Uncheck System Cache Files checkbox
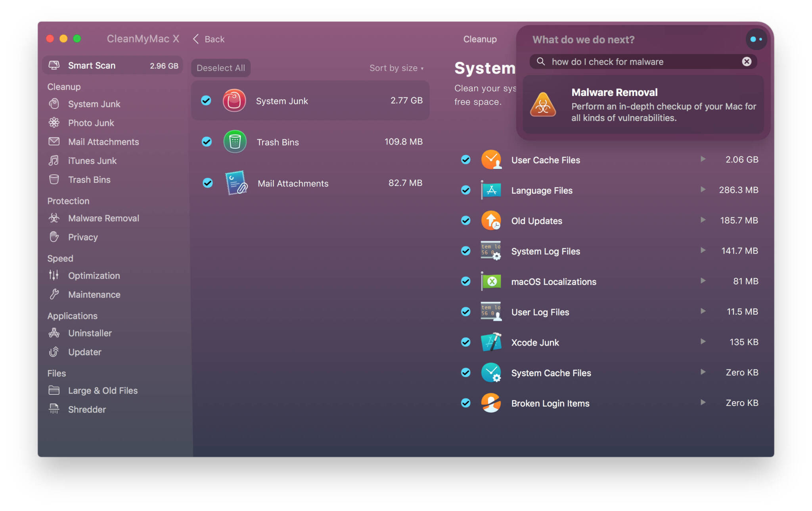 (x=466, y=373)
